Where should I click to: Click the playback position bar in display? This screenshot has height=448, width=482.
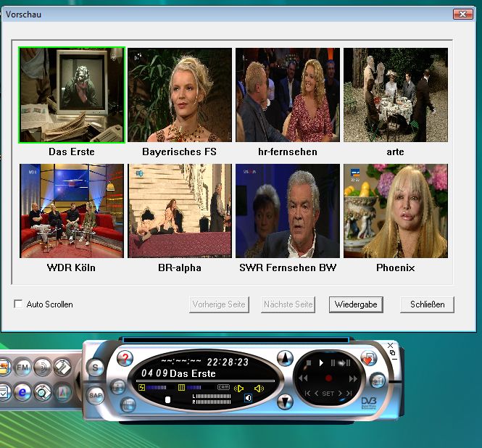(x=205, y=381)
